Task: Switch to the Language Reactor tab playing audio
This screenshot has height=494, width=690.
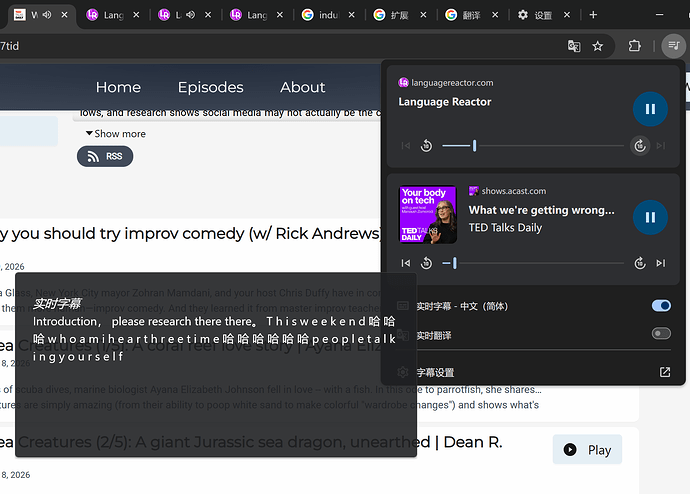Action: pyautogui.click(x=185, y=15)
